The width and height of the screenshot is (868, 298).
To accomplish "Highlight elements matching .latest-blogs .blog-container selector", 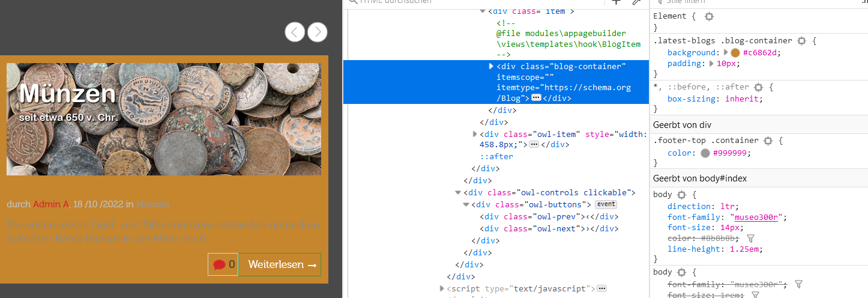I will click(801, 41).
